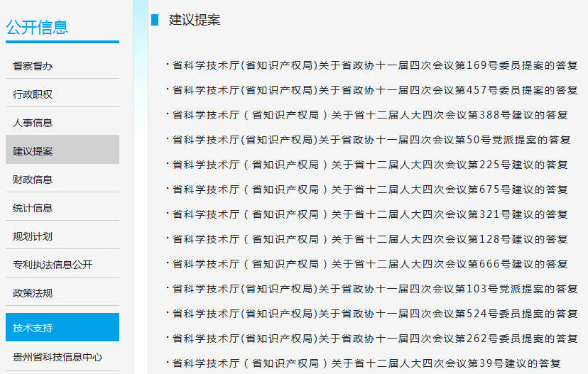This screenshot has height=374, width=588.
Task: Click the 第225号建议 reply link
Action: (370, 165)
